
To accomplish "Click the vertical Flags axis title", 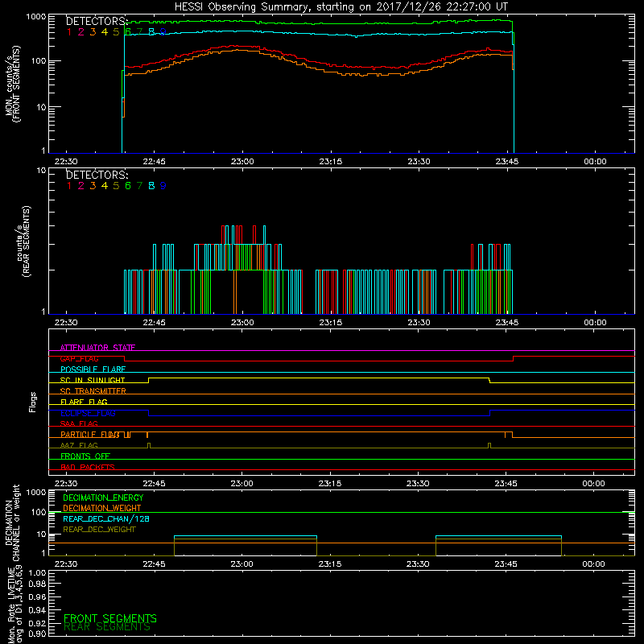I will [32, 402].
